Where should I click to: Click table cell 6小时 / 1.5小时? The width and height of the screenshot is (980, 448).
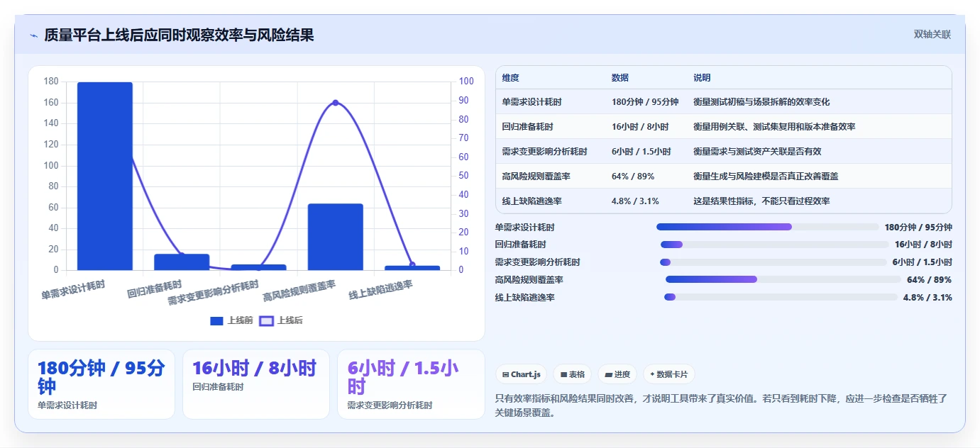tap(641, 152)
